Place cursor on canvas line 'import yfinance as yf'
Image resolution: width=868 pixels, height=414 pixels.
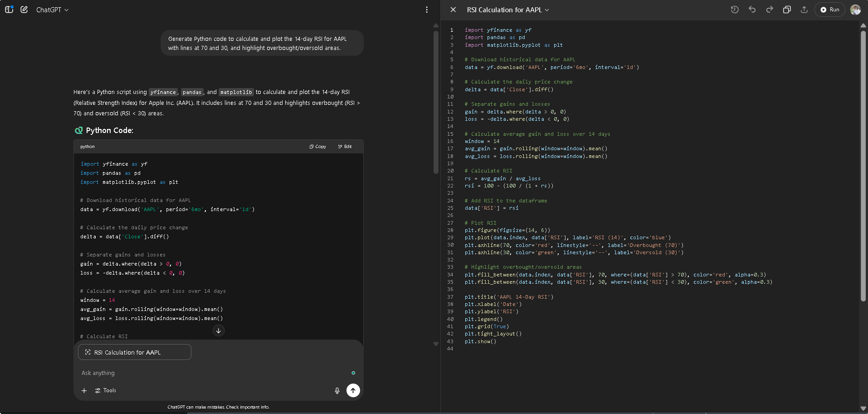[x=498, y=30]
